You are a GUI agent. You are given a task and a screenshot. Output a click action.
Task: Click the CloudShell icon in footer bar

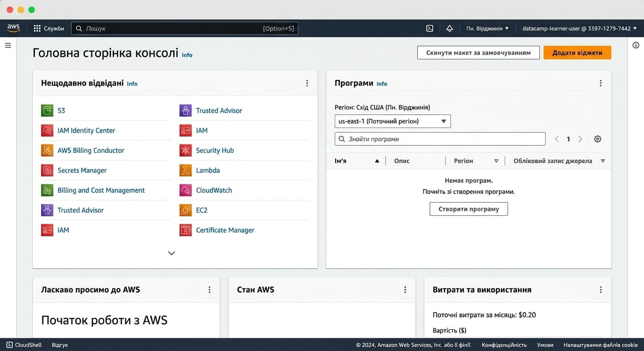(10, 345)
